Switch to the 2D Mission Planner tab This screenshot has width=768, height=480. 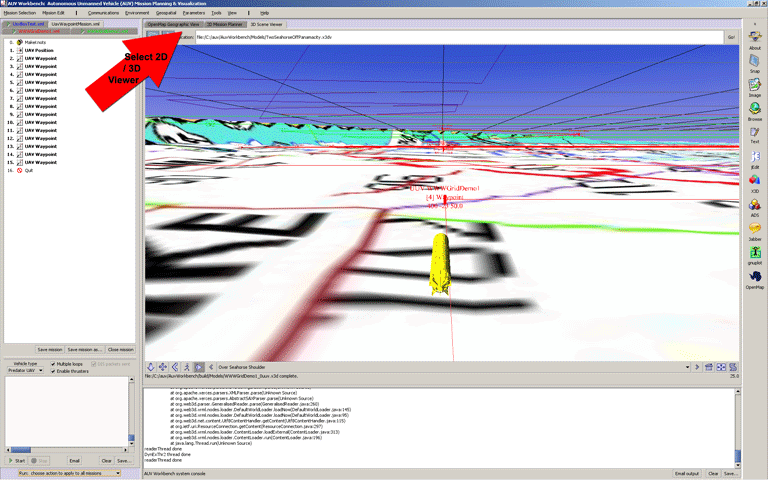tap(224, 23)
